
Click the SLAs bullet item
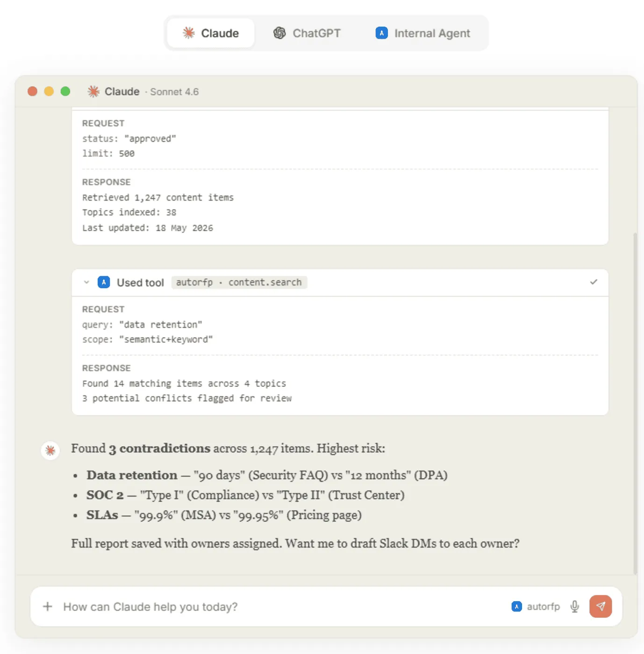pos(224,515)
